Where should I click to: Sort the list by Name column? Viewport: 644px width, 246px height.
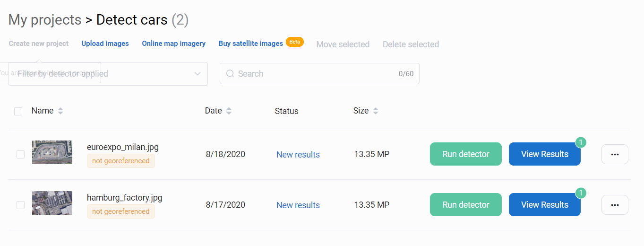click(60, 111)
